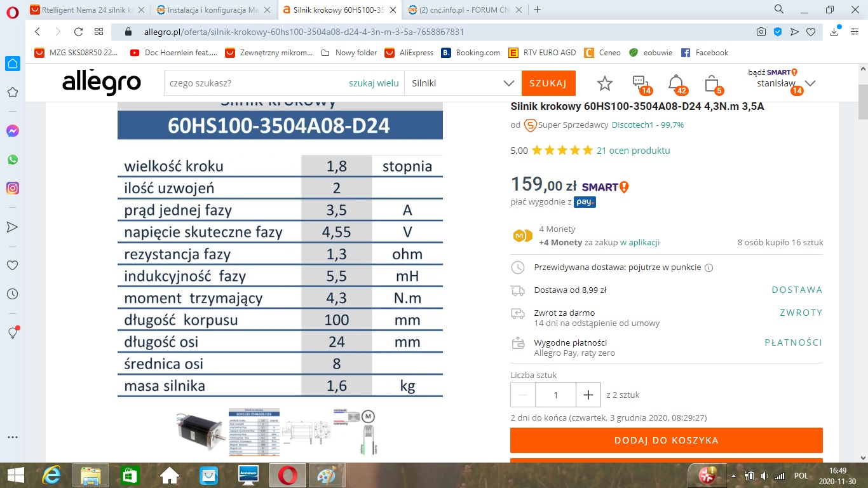Viewport: 868px width, 488px height.
Task: Open sidebar heart pinboards icon
Action: pyautogui.click(x=12, y=265)
